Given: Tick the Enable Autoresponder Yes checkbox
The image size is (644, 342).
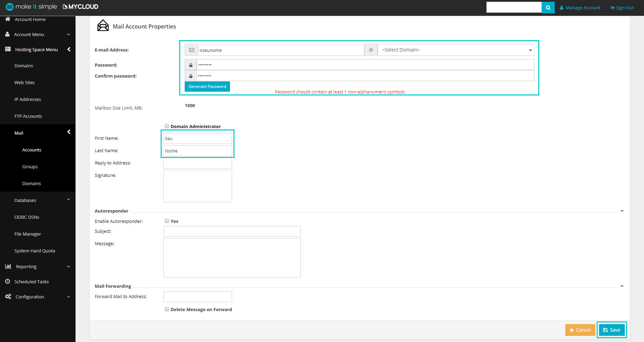Looking at the screenshot, I should (167, 221).
